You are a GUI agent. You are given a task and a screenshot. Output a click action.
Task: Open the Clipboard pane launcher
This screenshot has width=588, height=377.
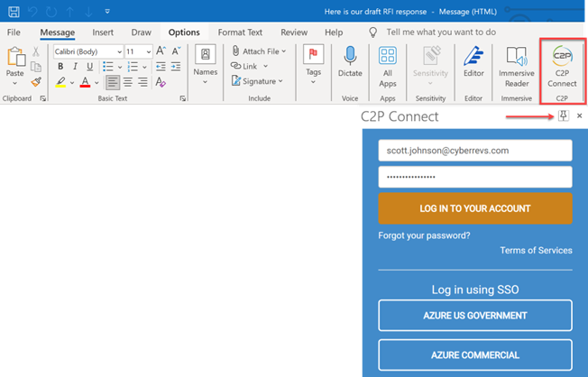click(43, 98)
